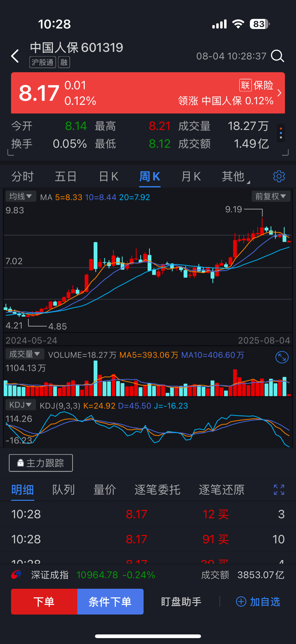
Task: Select the trade row with 12 买
Action: click(148, 514)
